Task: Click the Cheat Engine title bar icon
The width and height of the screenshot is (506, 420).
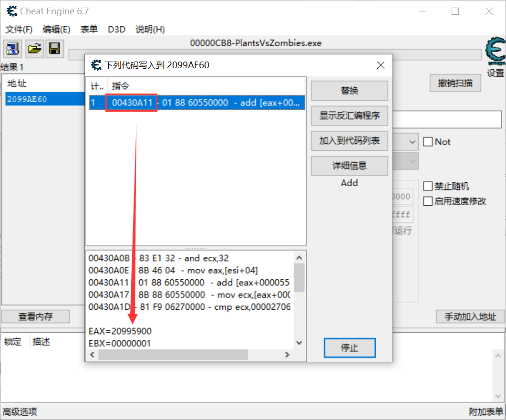Action: click(x=12, y=11)
